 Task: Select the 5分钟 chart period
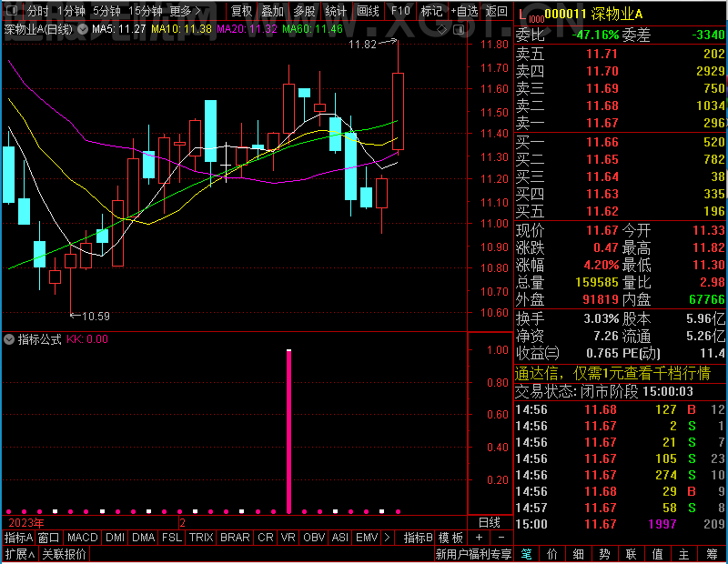click(106, 11)
